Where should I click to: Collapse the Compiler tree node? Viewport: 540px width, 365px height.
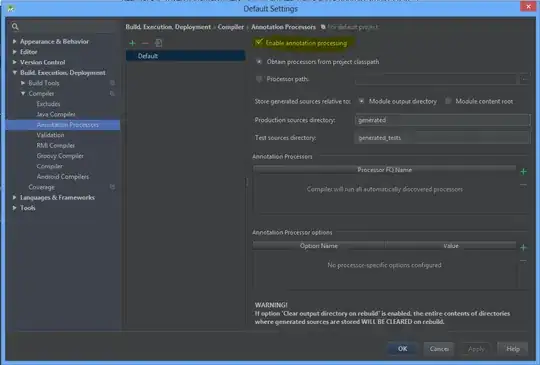(x=23, y=93)
